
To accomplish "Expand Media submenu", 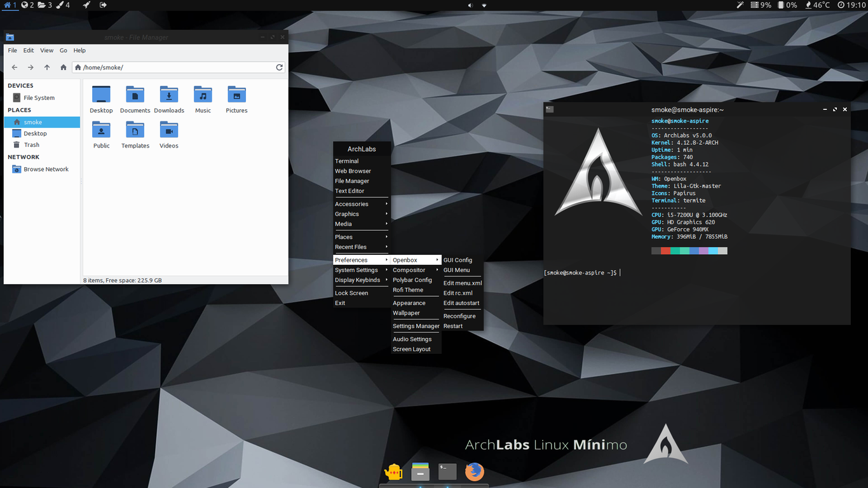I will tap(362, 224).
